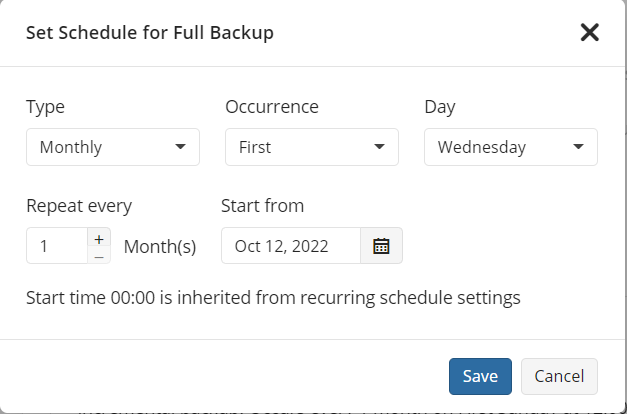This screenshot has width=627, height=414.
Task: Click the arrow of the Type dropdown
Action: (180, 147)
